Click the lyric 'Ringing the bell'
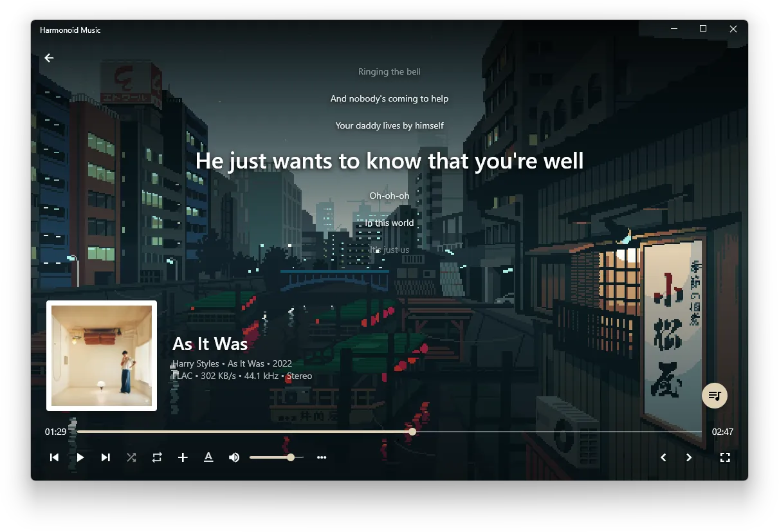 389,71
